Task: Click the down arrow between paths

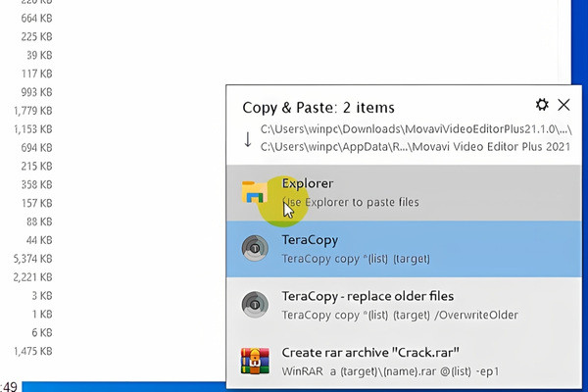Action: [x=248, y=139]
